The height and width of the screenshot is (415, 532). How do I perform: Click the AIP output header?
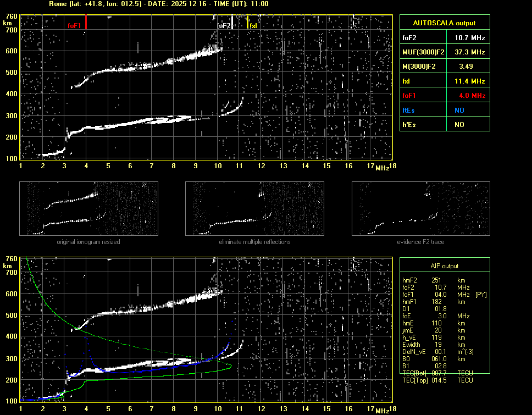444,266
